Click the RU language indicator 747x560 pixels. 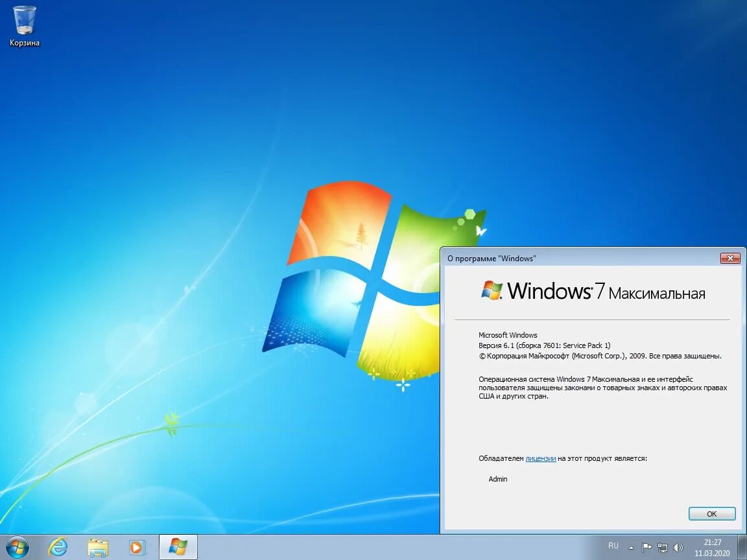click(613, 546)
